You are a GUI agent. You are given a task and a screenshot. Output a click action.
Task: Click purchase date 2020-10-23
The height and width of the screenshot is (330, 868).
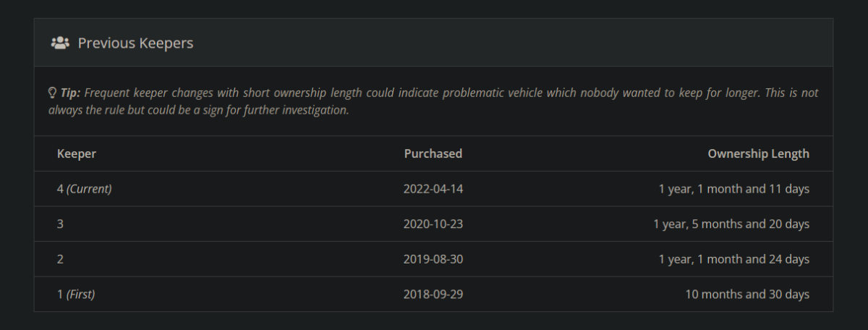[x=433, y=224]
